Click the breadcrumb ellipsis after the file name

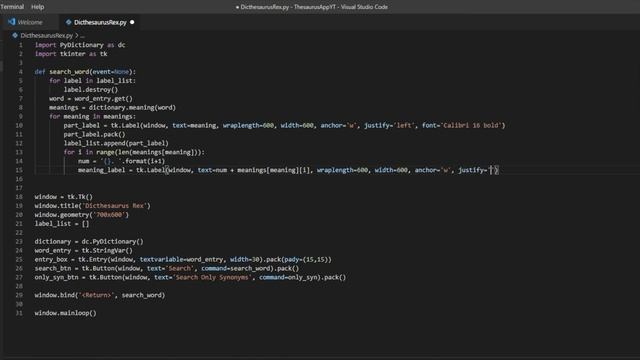click(82, 36)
